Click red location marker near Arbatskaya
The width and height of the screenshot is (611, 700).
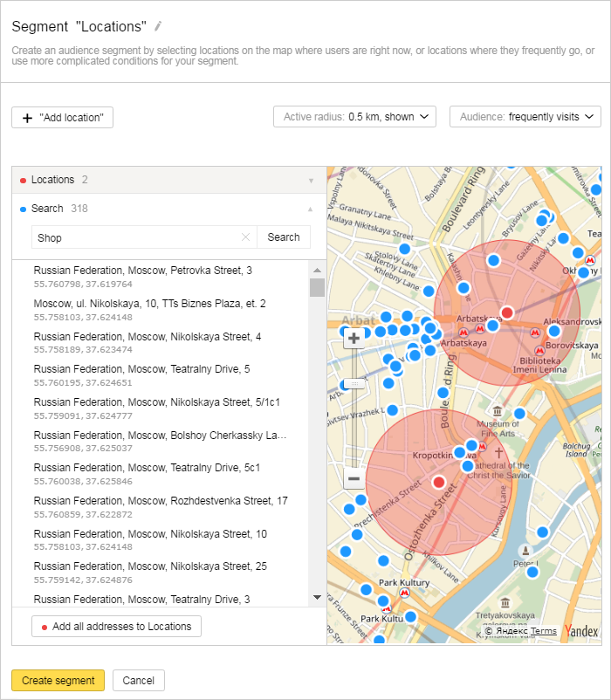point(507,312)
